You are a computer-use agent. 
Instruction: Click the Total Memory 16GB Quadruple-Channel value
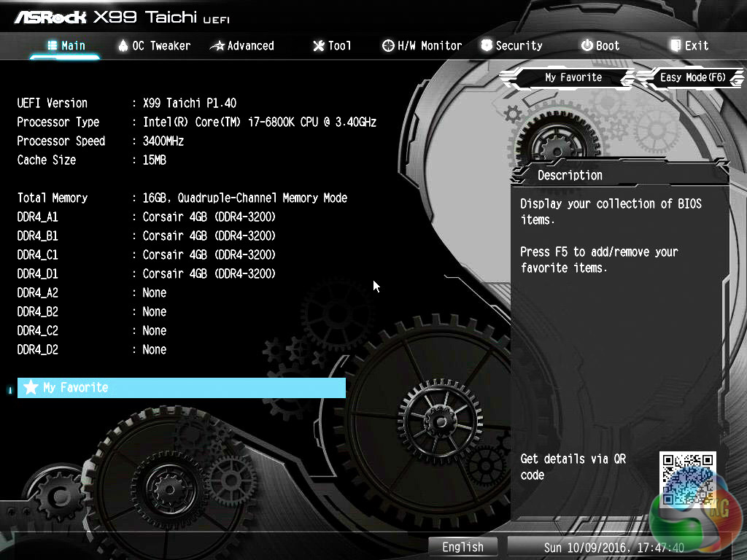[245, 198]
